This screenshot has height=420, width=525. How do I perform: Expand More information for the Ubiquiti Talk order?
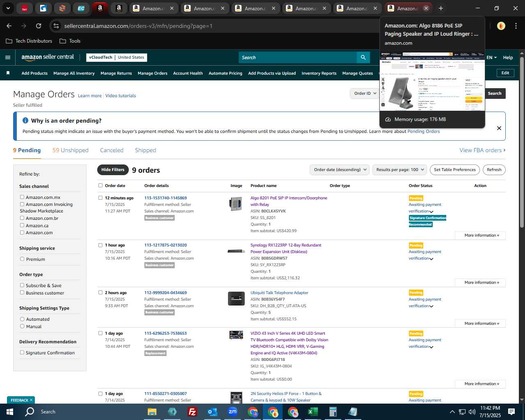(x=480, y=324)
